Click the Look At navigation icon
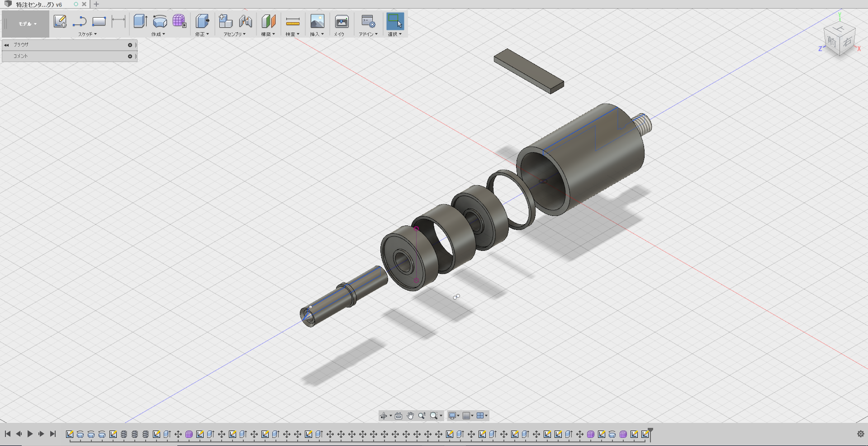 (398, 416)
